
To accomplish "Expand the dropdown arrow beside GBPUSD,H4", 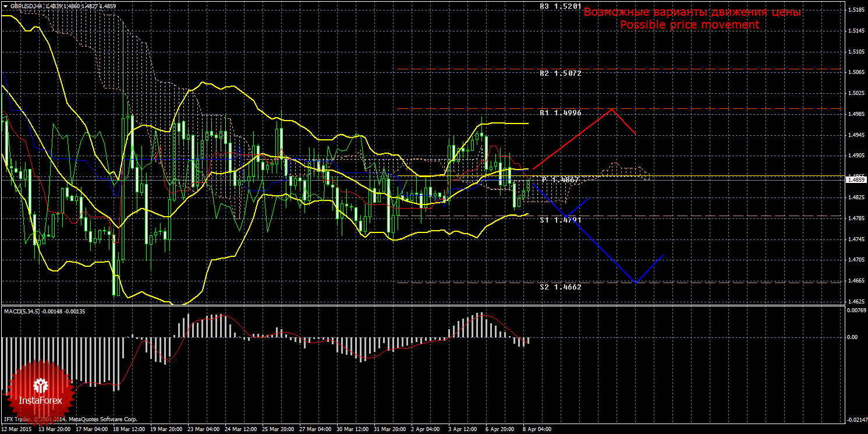I will pos(5,6).
